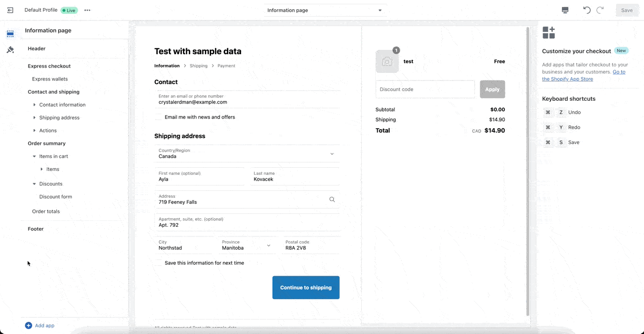Click the exit editor icon

tap(10, 10)
